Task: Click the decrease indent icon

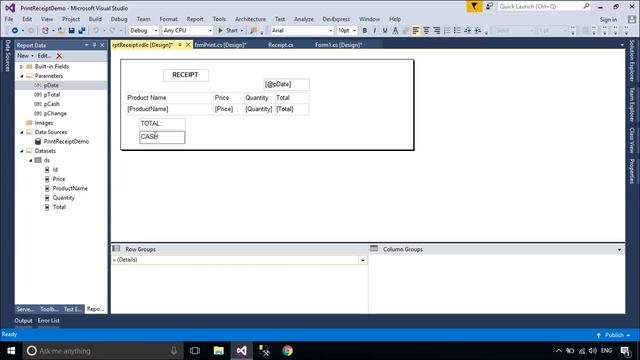Action: pyautogui.click(x=468, y=31)
